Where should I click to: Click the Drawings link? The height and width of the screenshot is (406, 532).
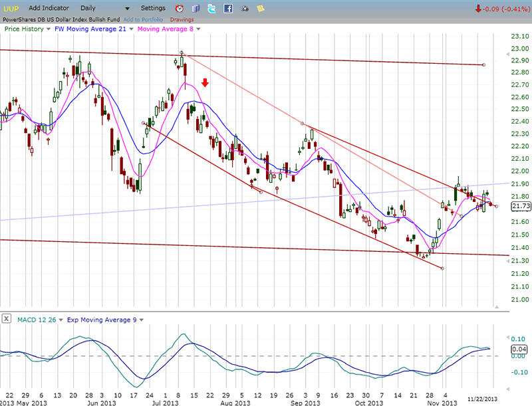click(182, 19)
